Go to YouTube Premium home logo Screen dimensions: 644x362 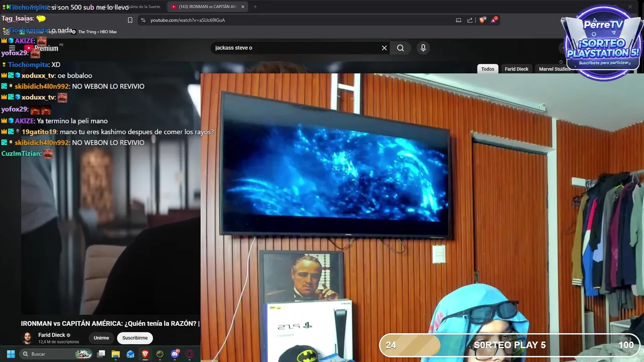[x=42, y=48]
